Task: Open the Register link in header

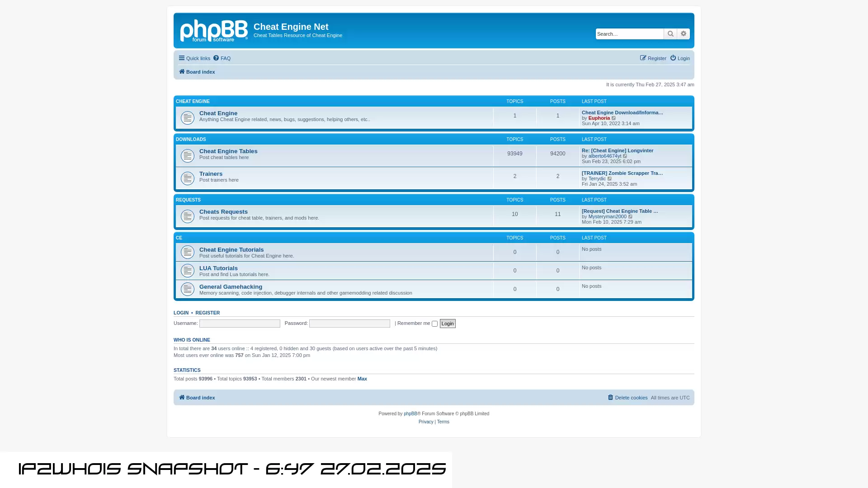Action: (653, 58)
